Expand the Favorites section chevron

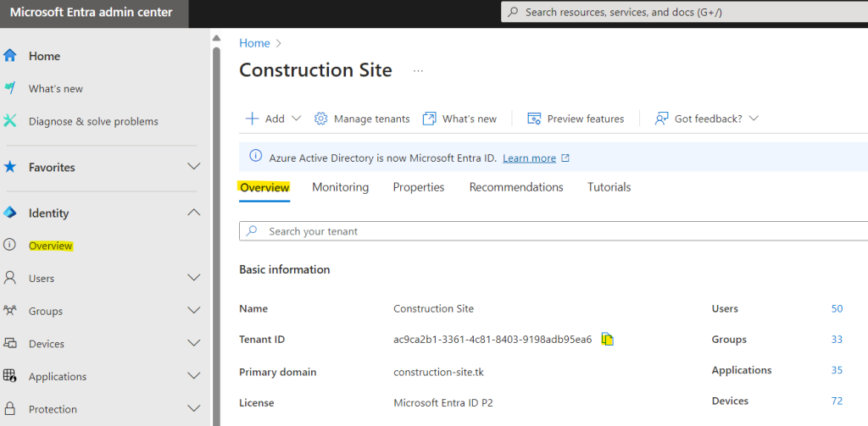point(194,167)
